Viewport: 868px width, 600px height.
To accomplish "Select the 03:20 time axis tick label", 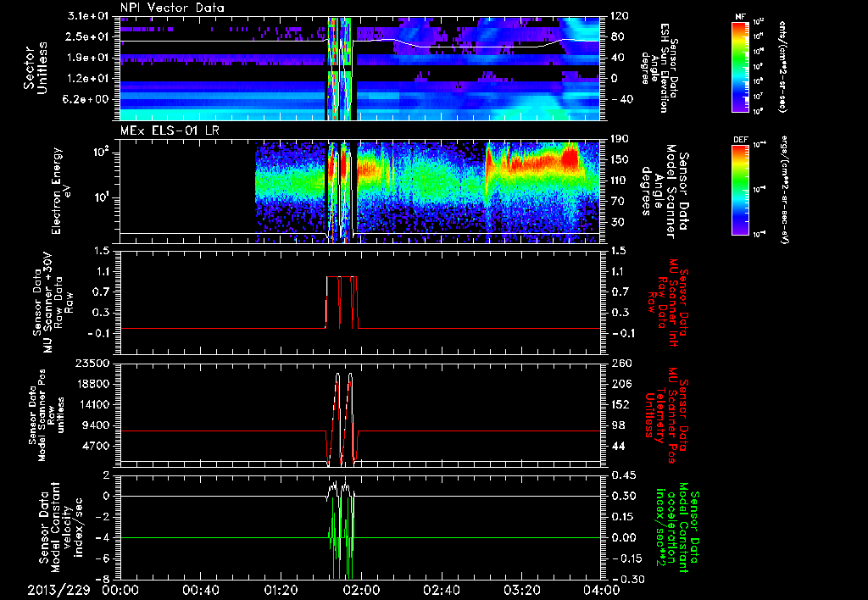I will [x=521, y=590].
